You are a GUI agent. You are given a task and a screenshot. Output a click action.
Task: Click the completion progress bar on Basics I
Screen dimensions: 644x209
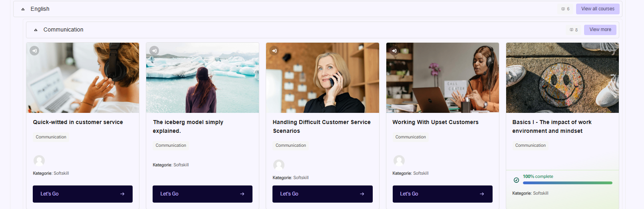coord(567,183)
